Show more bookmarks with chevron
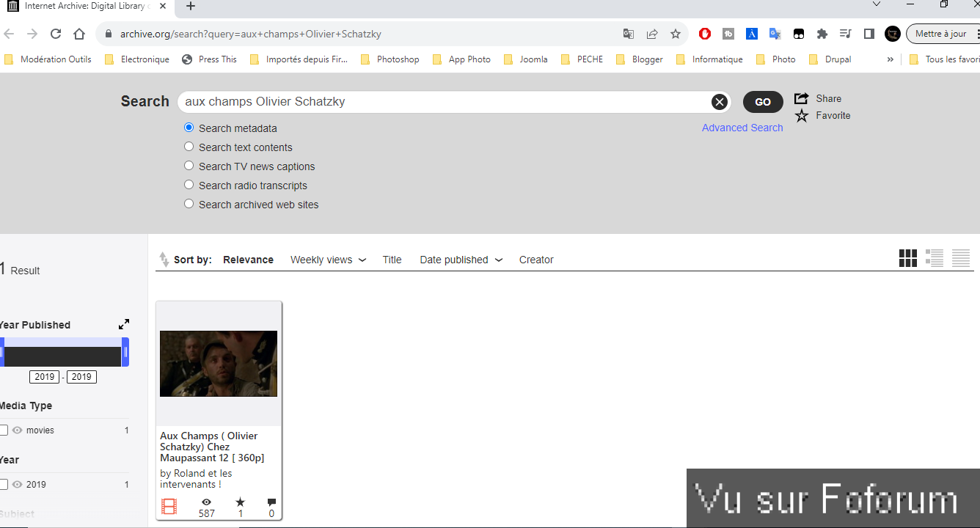 (x=890, y=59)
